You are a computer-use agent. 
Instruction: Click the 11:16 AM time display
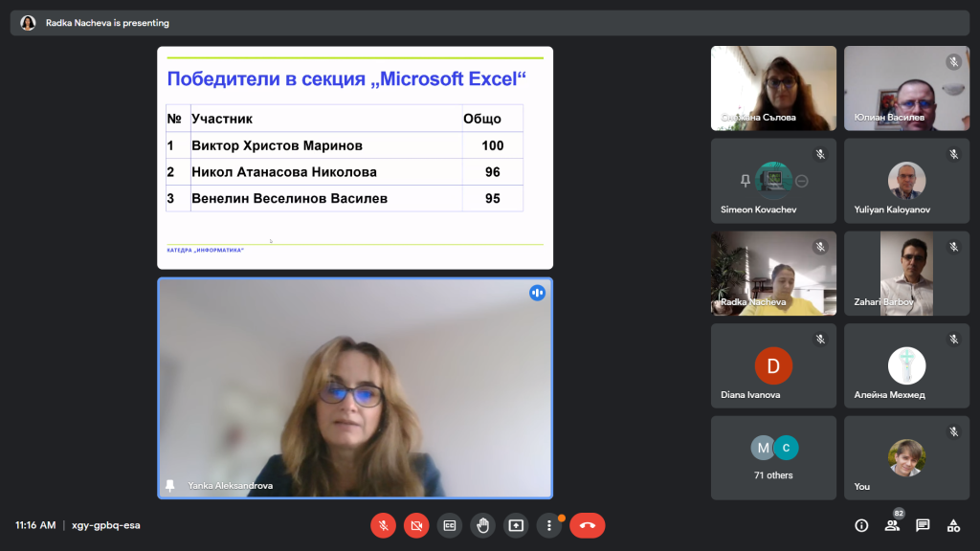click(35, 525)
